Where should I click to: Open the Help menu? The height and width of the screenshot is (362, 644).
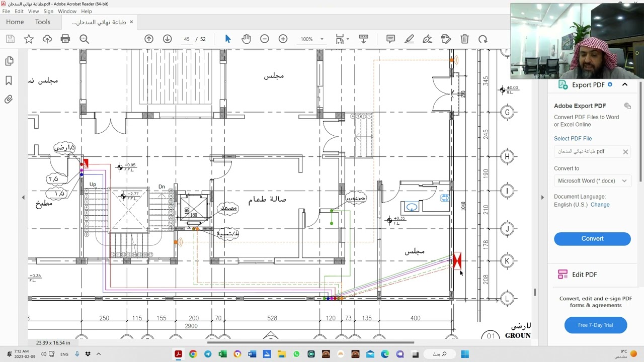(x=87, y=11)
